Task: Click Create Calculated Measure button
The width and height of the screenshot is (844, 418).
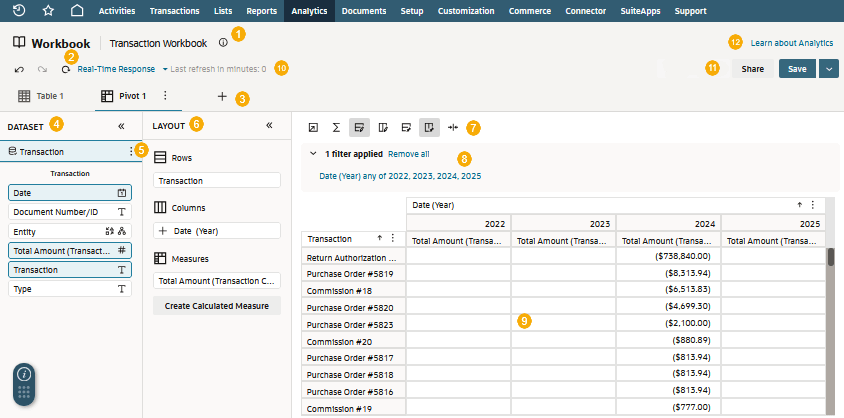Action: pyautogui.click(x=217, y=306)
